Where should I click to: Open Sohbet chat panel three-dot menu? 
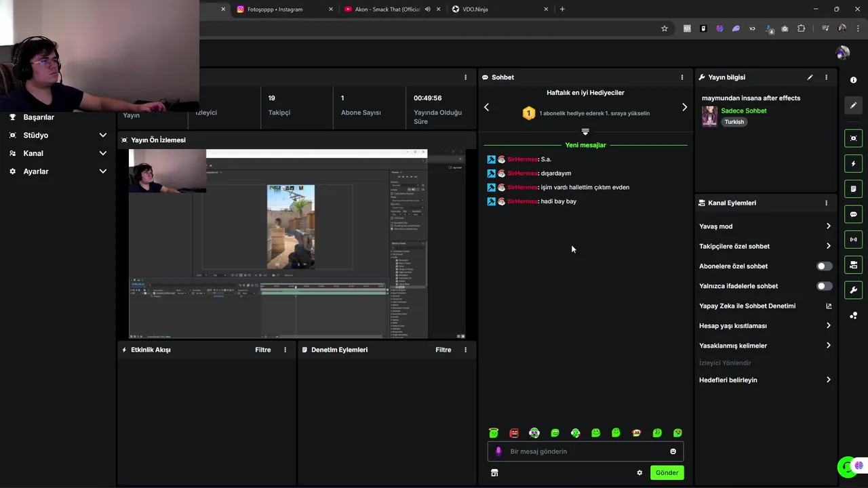point(682,77)
